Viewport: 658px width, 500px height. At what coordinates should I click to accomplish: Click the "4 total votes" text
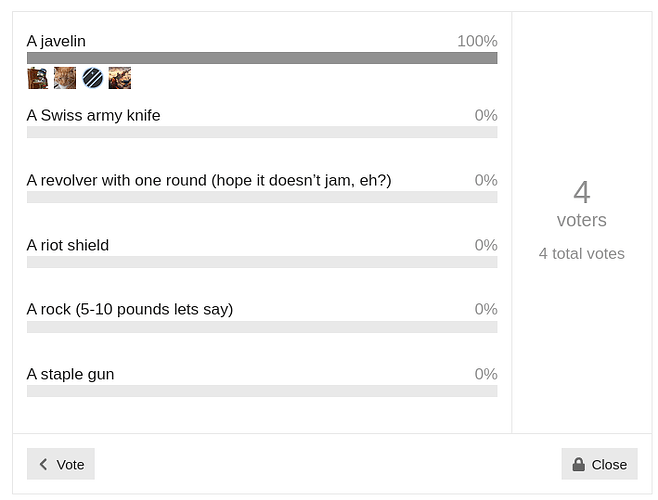pyautogui.click(x=581, y=254)
